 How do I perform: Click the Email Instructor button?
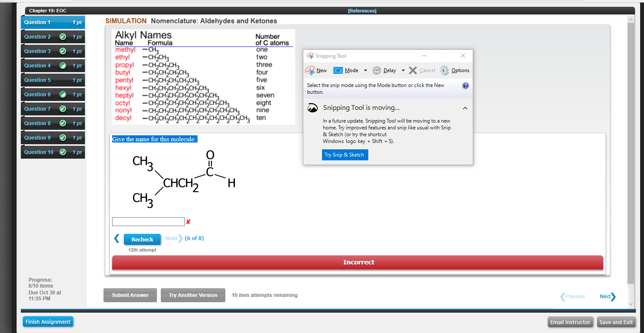coord(570,322)
